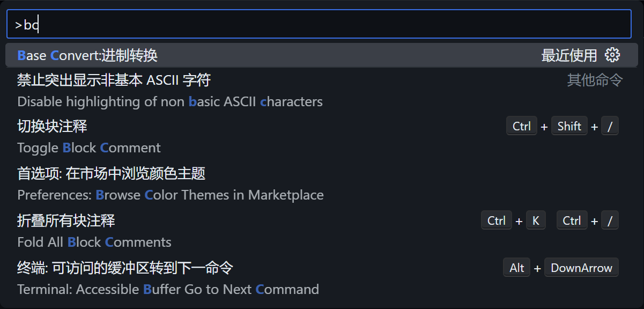Click the DownArrow keybinding badge
The height and width of the screenshot is (309, 644).
581,268
